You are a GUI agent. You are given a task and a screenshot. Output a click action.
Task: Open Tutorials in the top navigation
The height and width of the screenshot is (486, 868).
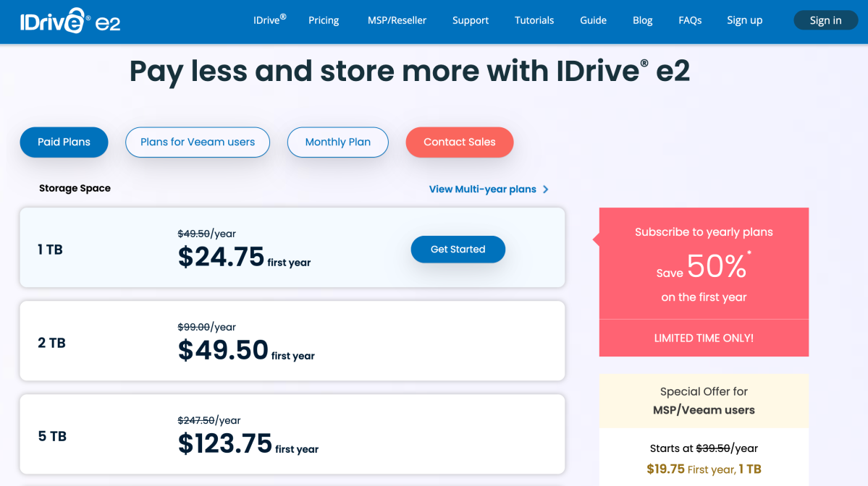point(534,20)
